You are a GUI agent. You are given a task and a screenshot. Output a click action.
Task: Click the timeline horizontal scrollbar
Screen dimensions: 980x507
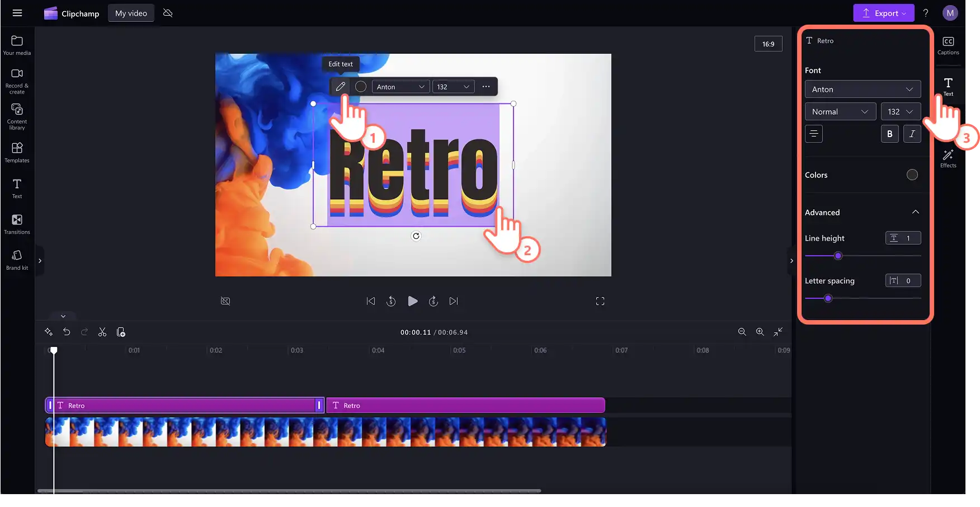point(289,491)
